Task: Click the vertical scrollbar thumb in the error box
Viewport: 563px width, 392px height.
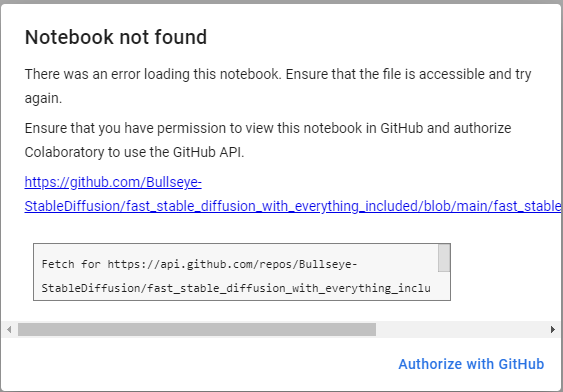Action: click(444, 258)
